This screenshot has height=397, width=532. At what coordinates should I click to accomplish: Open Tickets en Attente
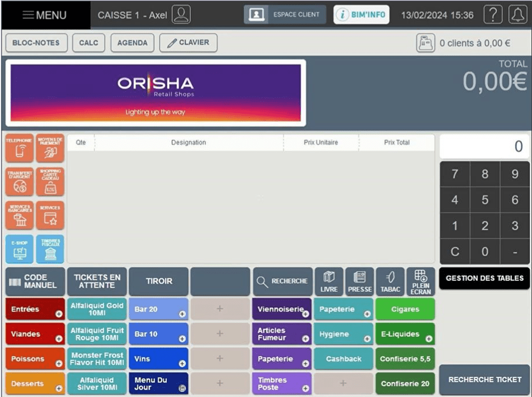pos(97,282)
